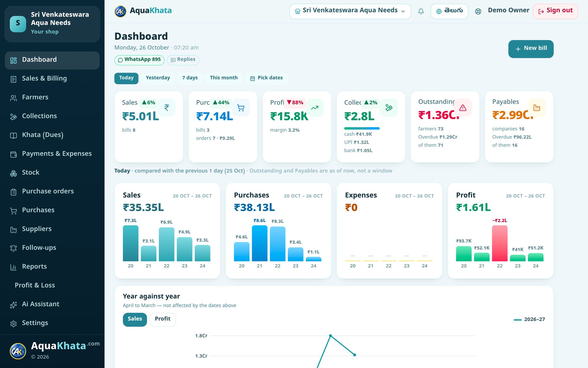This screenshot has height=368, width=588.
Task: Select the Today date filter
Action: pos(126,78)
